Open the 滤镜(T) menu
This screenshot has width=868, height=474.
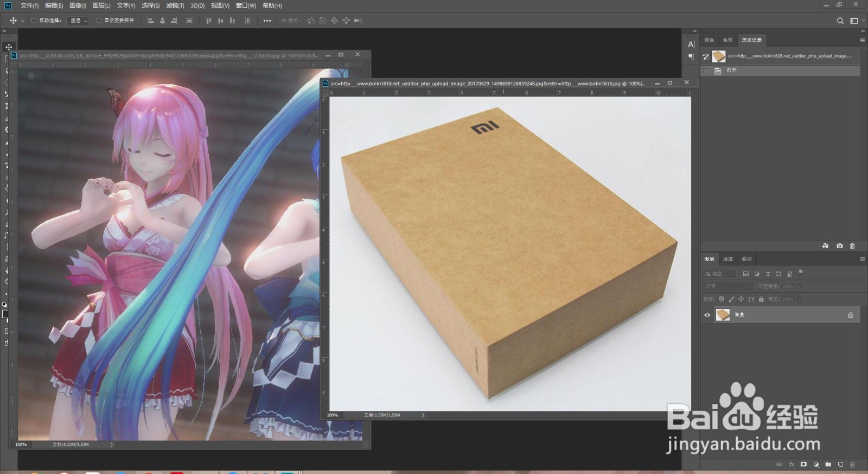(x=175, y=5)
